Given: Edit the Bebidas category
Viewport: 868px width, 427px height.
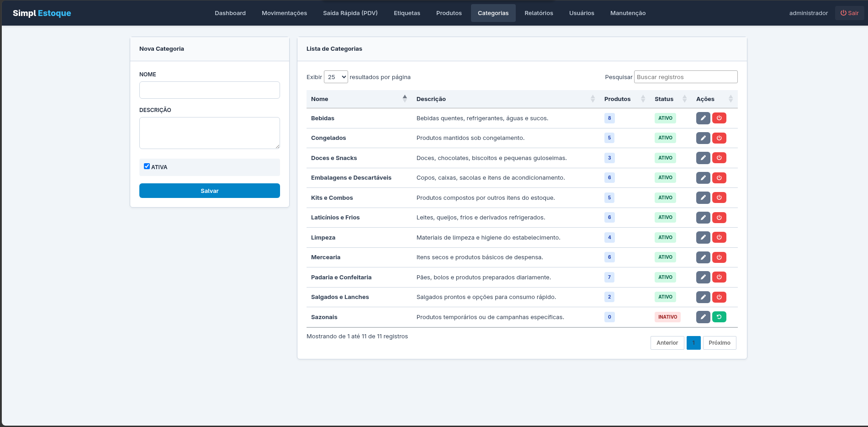Looking at the screenshot, I should [703, 118].
